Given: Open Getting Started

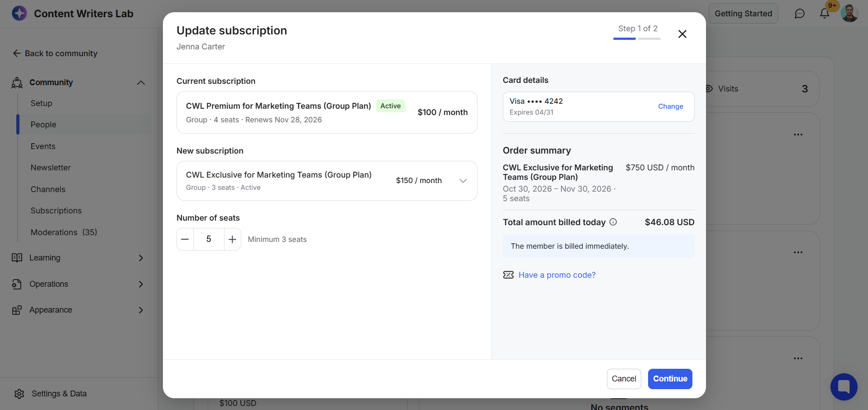Looking at the screenshot, I should click(743, 14).
